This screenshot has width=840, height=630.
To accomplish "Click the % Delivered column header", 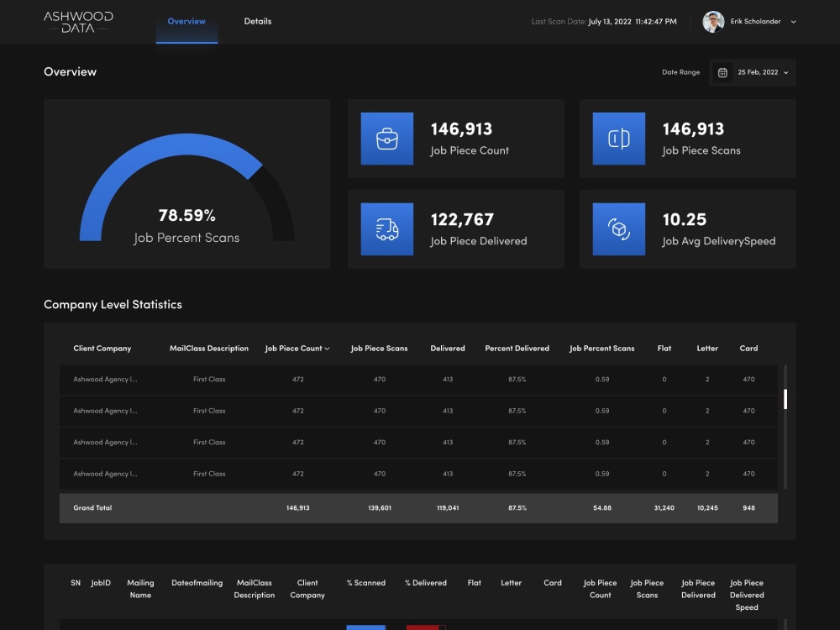I will pos(426,583).
